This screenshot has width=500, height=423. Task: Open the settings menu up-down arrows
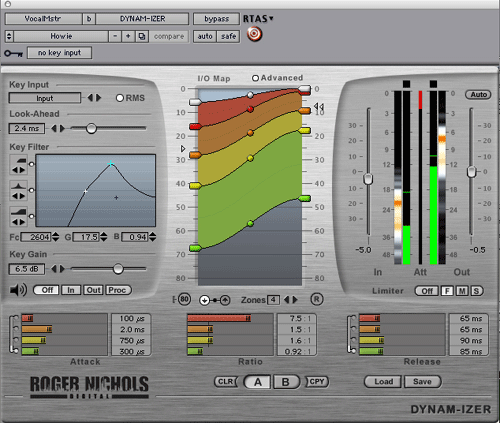[9, 36]
